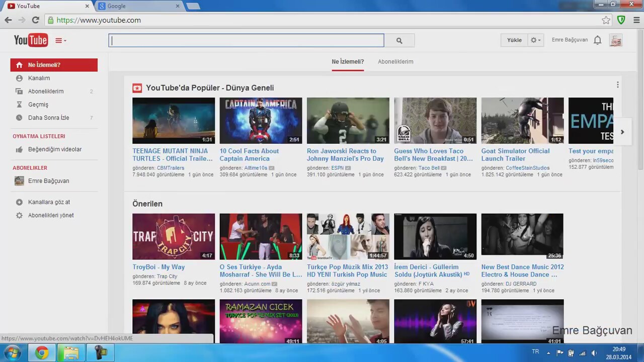Image resolution: width=644 pixels, height=362 pixels.
Task: Switch to the Google browser tab
Action: [139, 6]
